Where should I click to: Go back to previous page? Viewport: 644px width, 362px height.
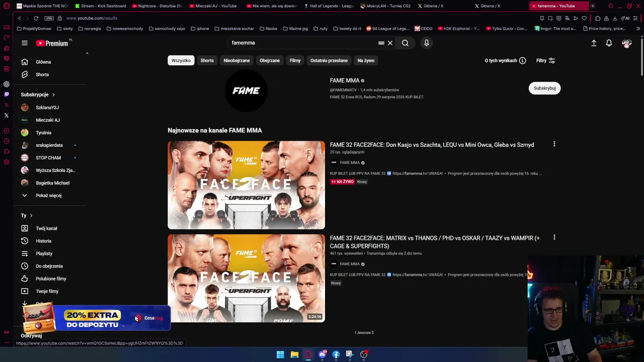(x=19, y=18)
